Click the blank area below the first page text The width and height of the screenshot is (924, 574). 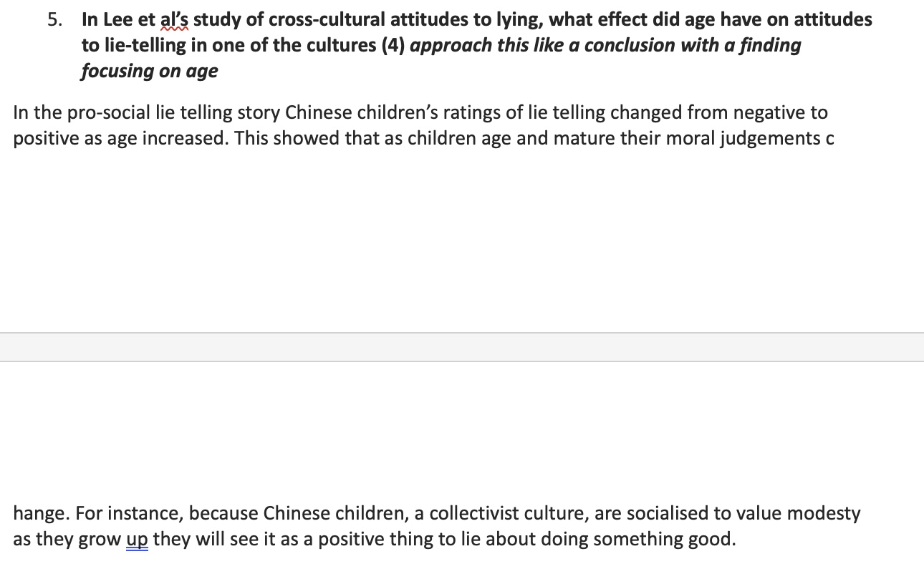coord(462,236)
